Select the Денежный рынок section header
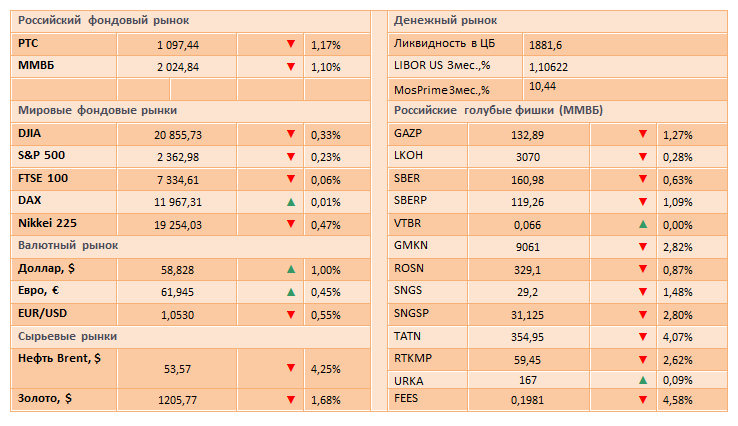This screenshot has height=426, width=738. tap(446, 20)
